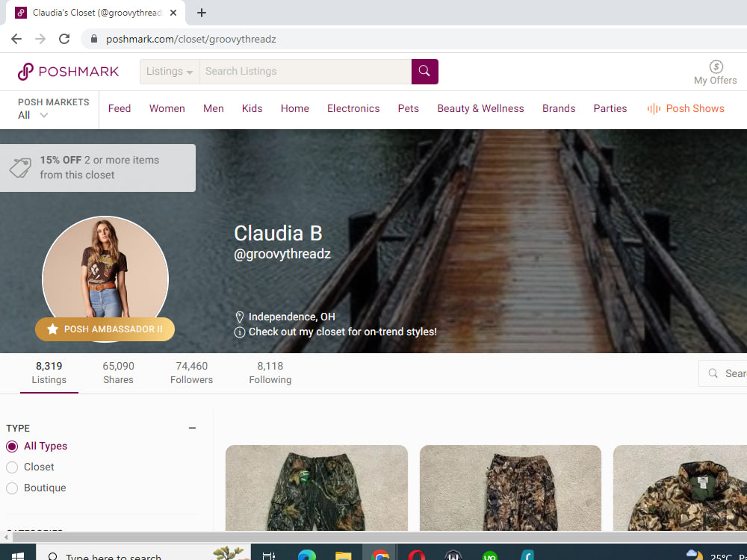Click Independence, OH location text
Image resolution: width=747 pixels, height=560 pixels.
point(291,317)
